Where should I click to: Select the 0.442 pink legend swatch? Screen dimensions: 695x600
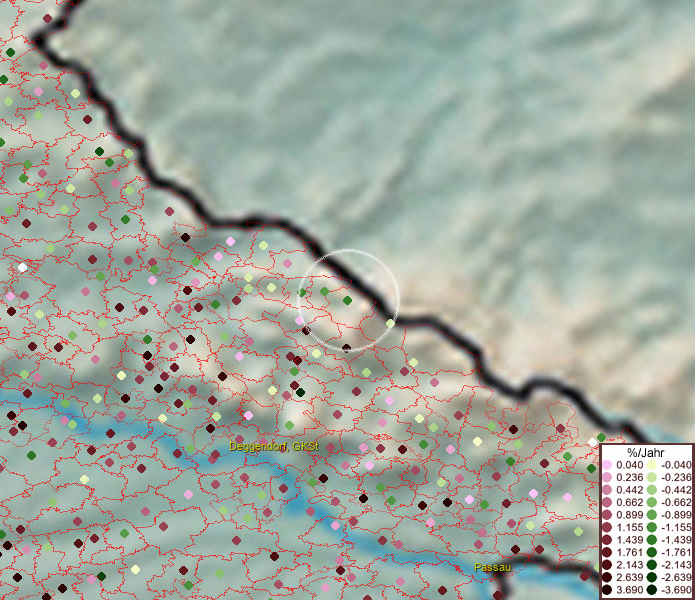coord(607,490)
